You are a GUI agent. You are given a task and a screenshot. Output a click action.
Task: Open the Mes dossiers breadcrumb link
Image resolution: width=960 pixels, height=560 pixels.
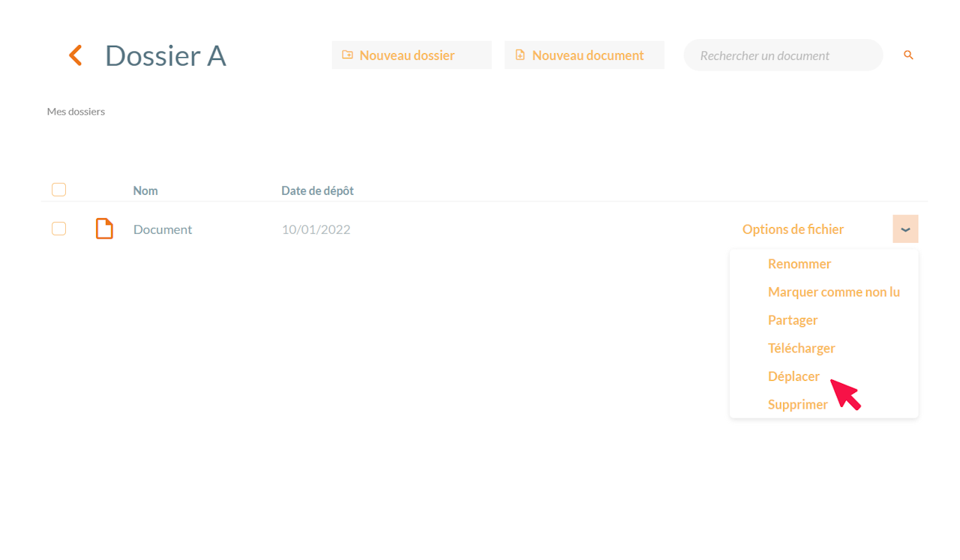[x=76, y=112]
